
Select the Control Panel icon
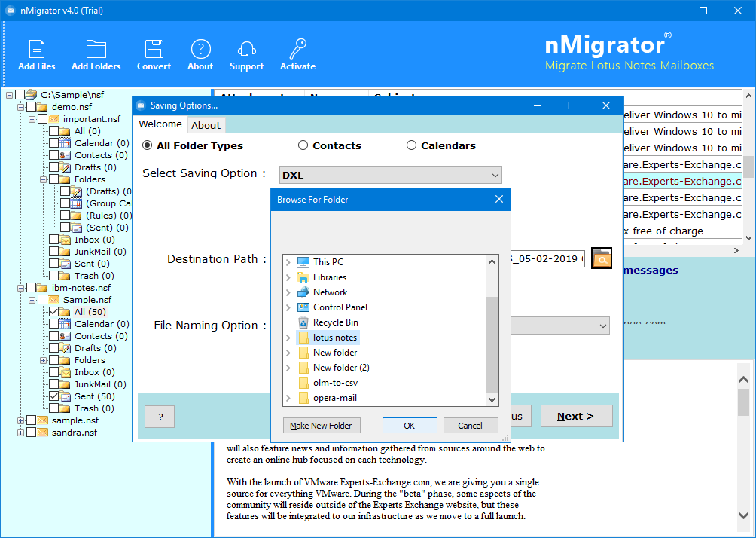pos(303,307)
